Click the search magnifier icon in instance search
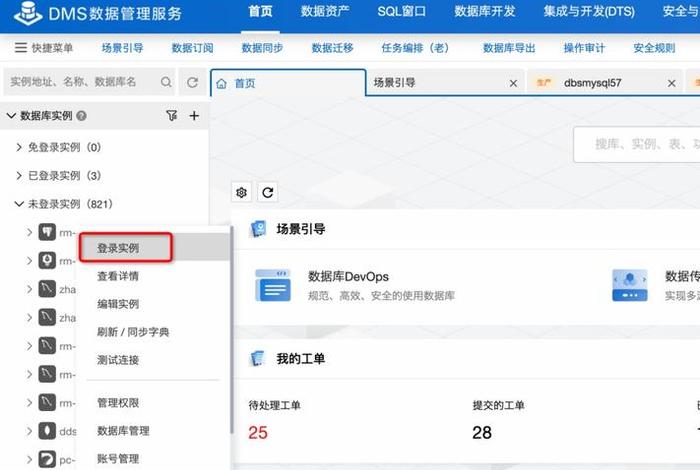The width and height of the screenshot is (700, 470). coord(166,82)
